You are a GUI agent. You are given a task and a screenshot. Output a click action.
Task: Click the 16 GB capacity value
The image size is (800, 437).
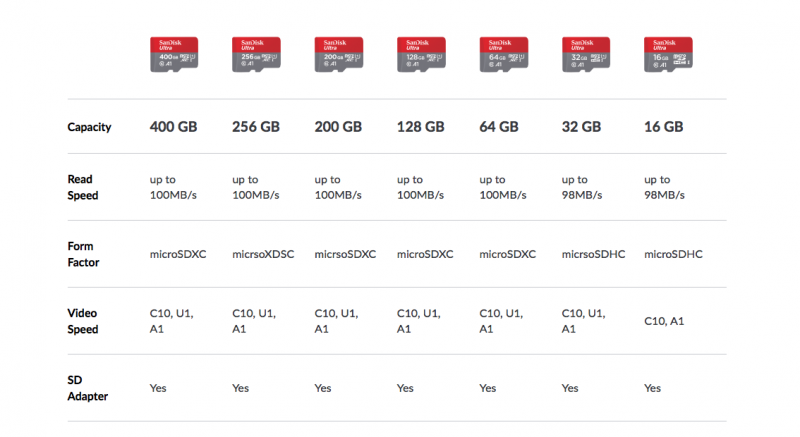pyautogui.click(x=664, y=126)
